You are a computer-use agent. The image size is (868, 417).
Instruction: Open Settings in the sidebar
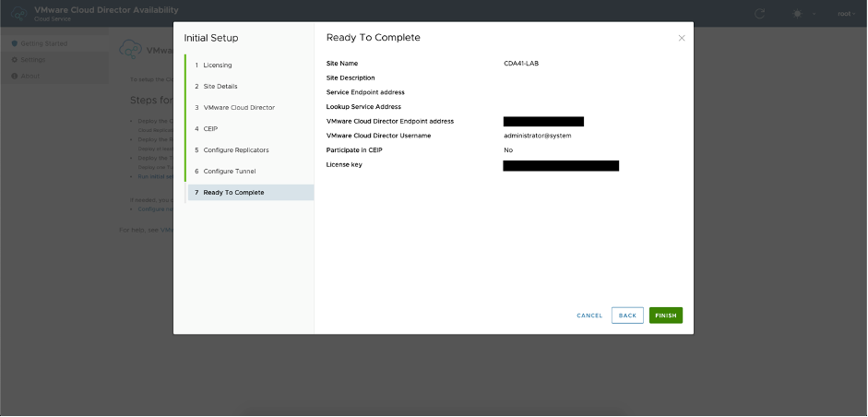[x=33, y=60]
